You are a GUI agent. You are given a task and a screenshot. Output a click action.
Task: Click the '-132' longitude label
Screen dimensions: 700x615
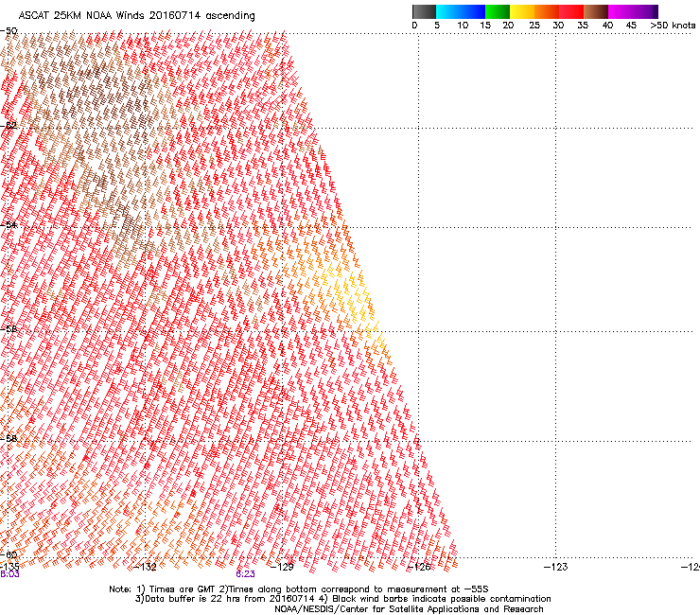tap(145, 567)
